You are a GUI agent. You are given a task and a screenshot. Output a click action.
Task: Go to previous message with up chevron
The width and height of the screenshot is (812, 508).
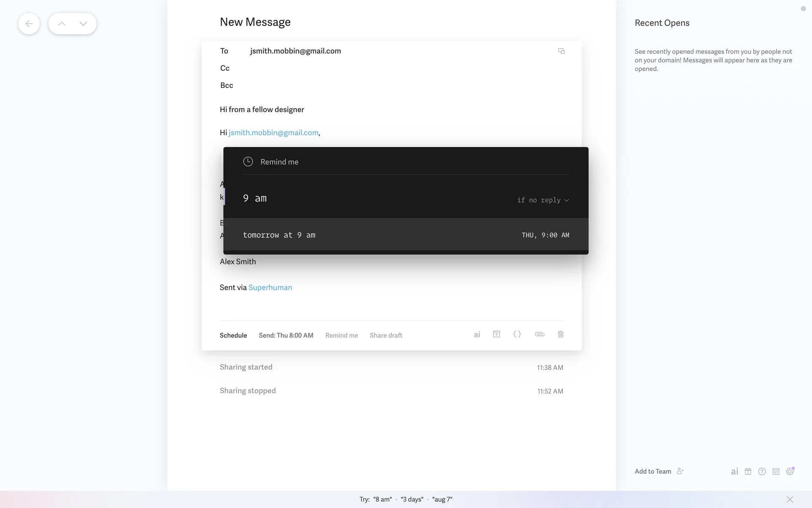pyautogui.click(x=62, y=24)
